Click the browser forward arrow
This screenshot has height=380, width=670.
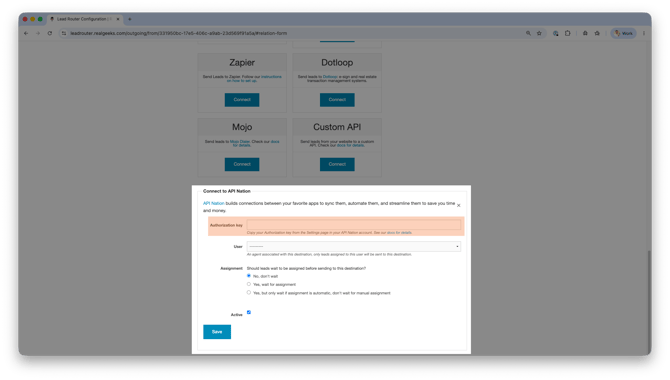pyautogui.click(x=38, y=33)
